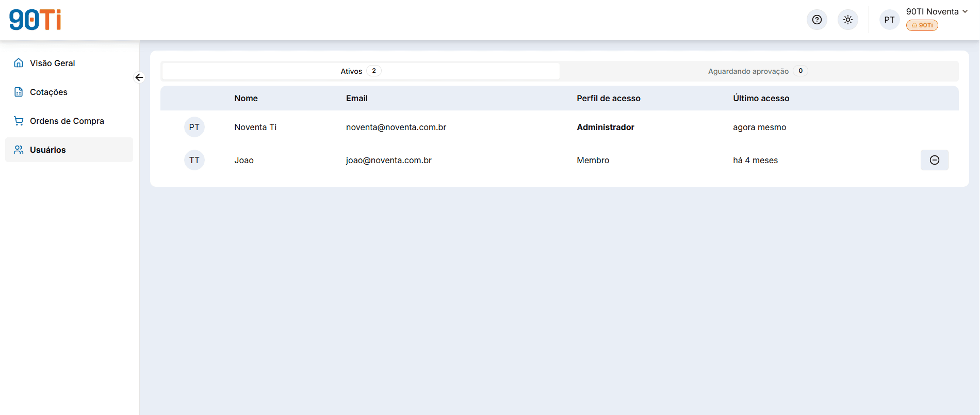
Task: Click the Administrador access profile
Action: 606,127
